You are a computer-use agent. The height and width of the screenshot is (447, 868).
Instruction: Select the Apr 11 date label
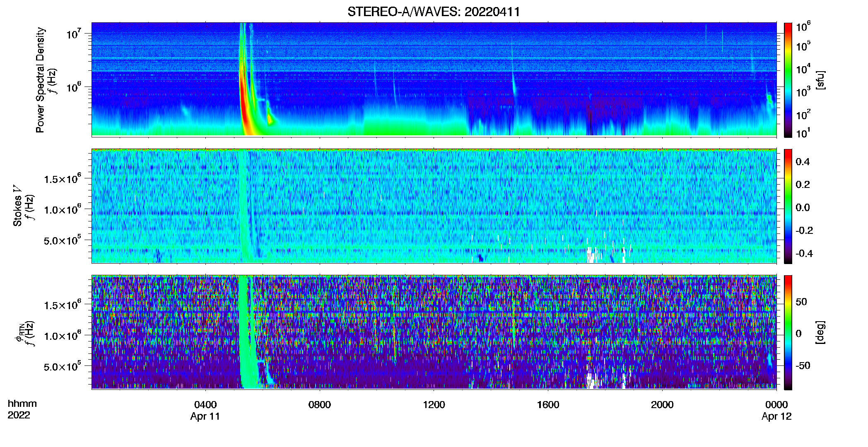[x=205, y=416]
